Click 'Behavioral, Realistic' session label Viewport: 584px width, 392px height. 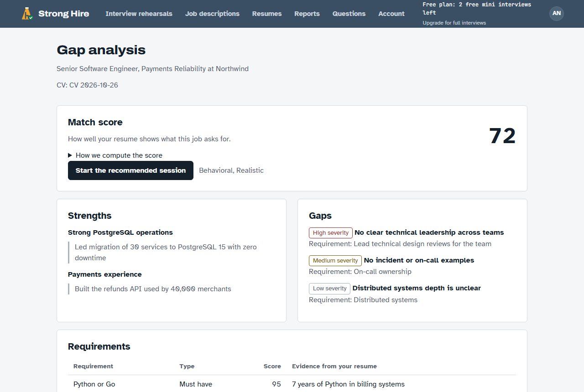[x=231, y=170]
